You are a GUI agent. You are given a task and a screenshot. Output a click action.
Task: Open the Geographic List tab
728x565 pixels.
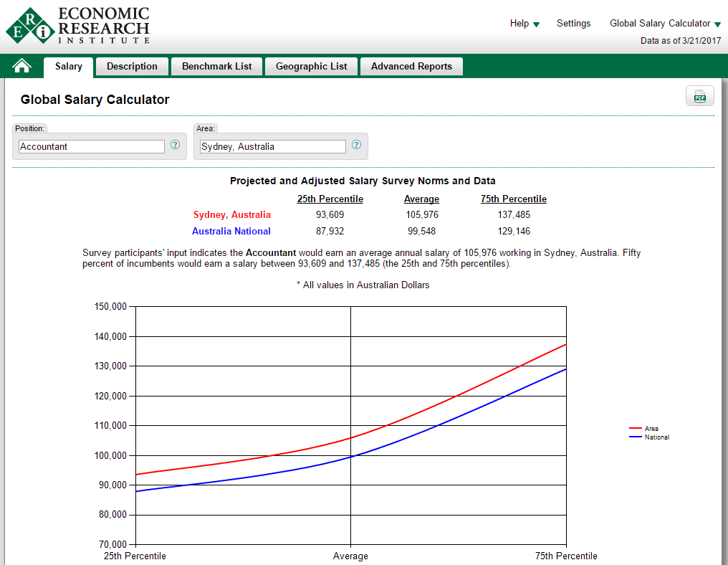[312, 67]
